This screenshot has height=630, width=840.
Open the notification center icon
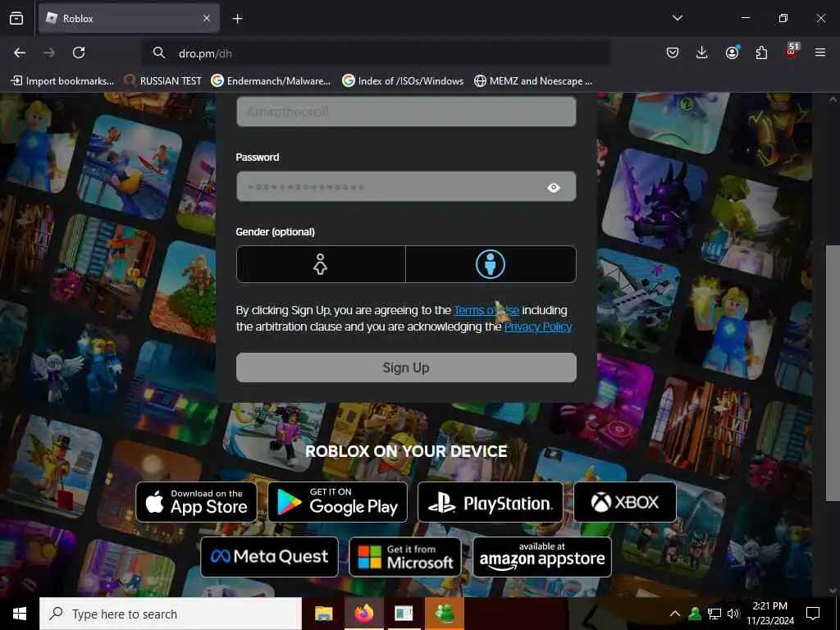point(813,614)
